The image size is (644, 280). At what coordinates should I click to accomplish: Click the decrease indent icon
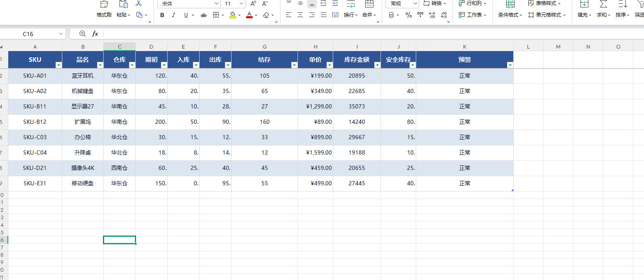click(x=324, y=3)
